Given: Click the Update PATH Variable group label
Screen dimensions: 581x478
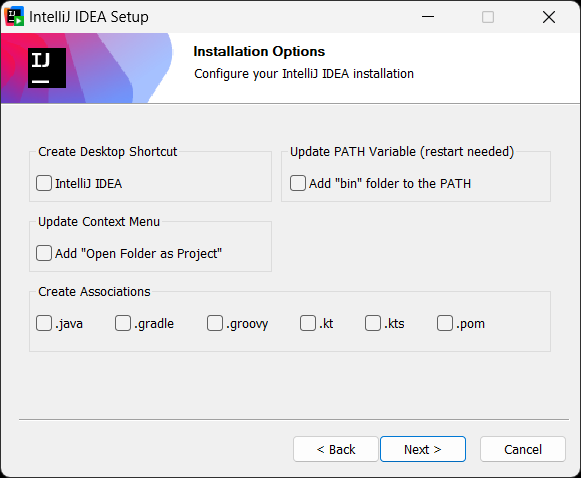Looking at the screenshot, I should pyautogui.click(x=402, y=152).
